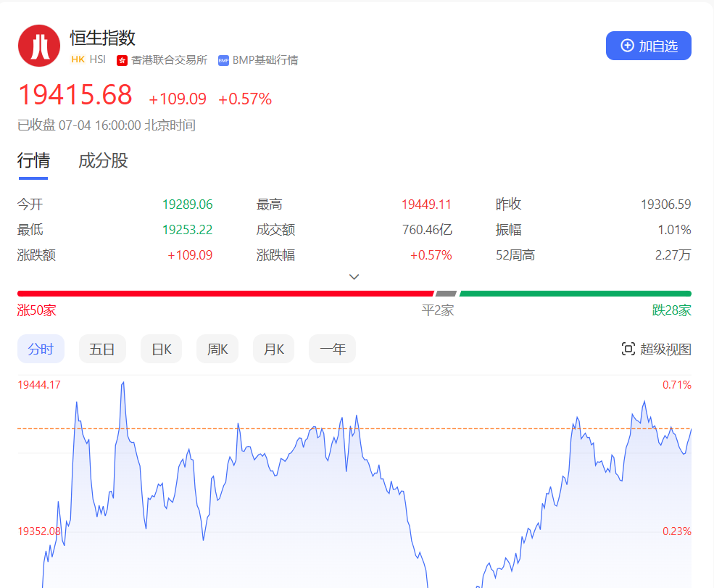Click the 52周高 value 2.27万
714x588 pixels.
coord(673,255)
